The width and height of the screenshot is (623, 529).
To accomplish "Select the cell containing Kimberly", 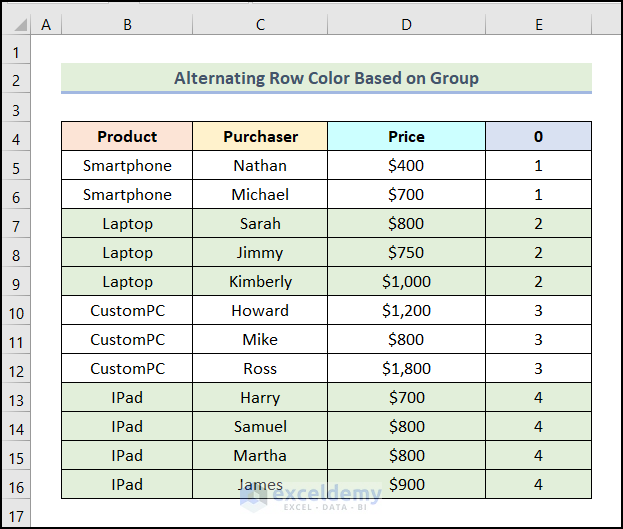I will [260, 282].
